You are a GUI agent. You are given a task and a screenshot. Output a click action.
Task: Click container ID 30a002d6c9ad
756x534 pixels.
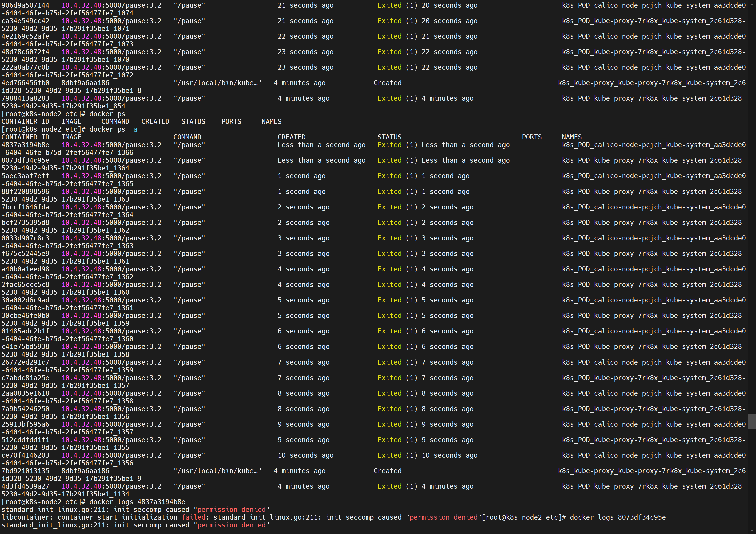tap(25, 300)
